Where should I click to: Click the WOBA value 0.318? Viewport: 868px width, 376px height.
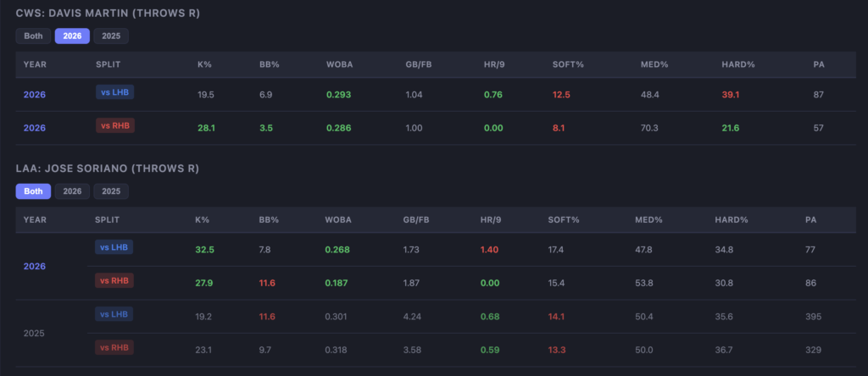click(x=337, y=350)
